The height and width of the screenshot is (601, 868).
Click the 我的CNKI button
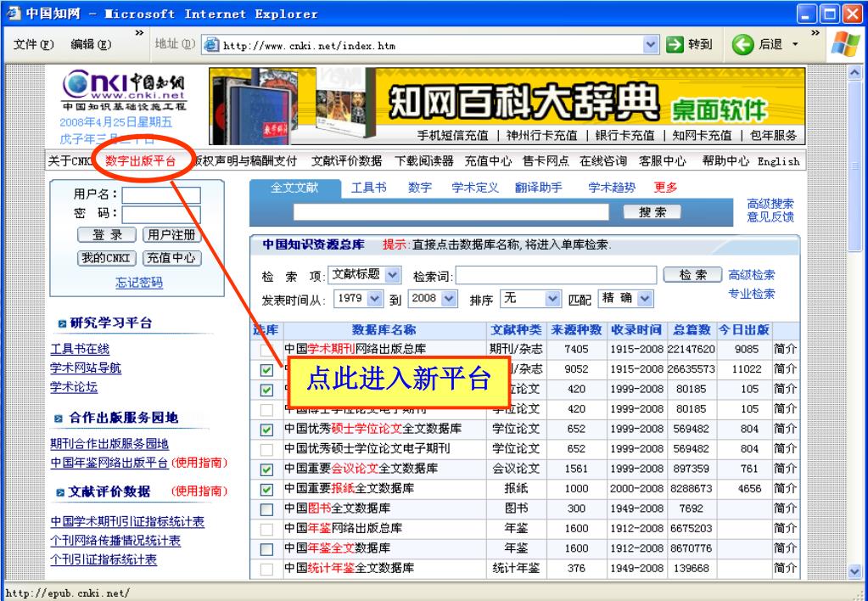(x=107, y=258)
